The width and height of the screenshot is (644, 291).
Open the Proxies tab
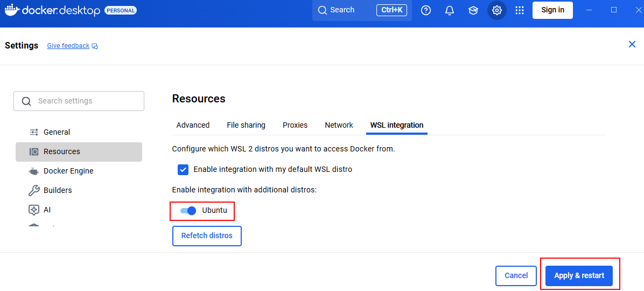[x=295, y=125]
